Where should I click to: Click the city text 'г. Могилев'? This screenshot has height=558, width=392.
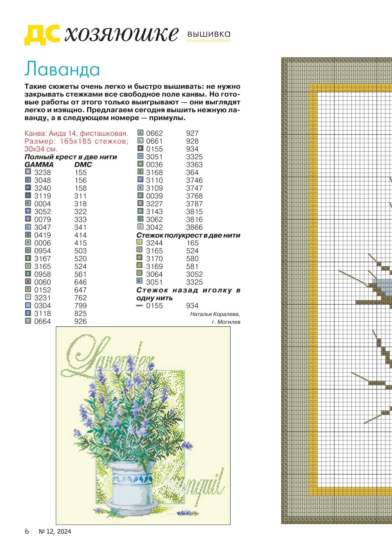[x=226, y=322]
